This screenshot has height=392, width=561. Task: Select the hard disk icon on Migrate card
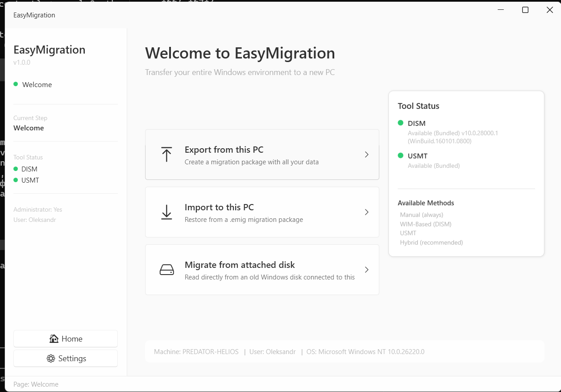coord(166,270)
